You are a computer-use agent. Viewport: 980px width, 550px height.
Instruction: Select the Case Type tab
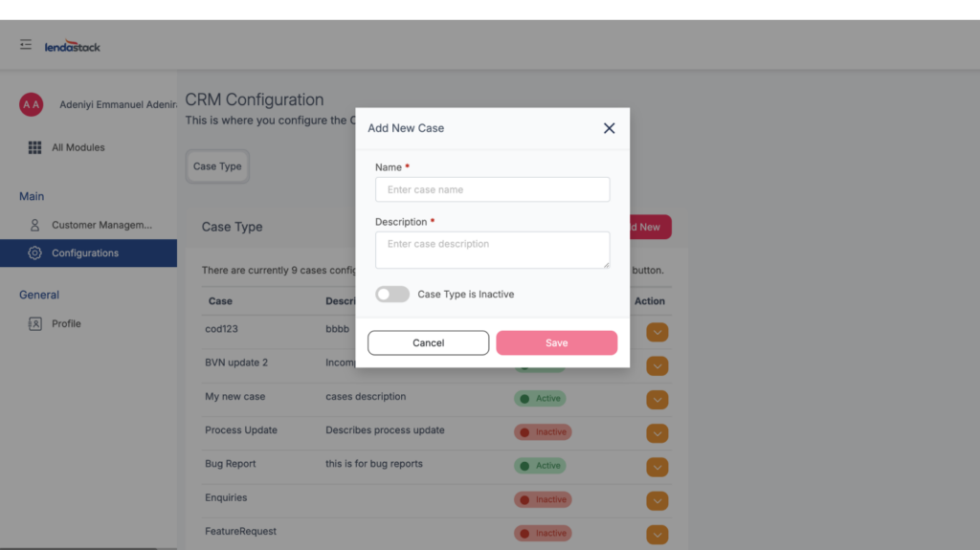click(217, 166)
